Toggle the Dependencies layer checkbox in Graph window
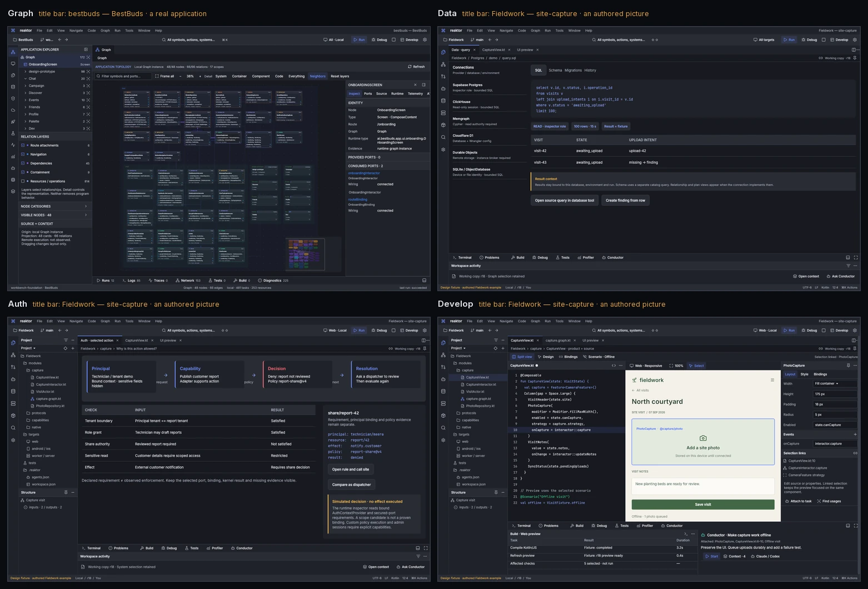This screenshot has width=868, height=589. pos(23,163)
